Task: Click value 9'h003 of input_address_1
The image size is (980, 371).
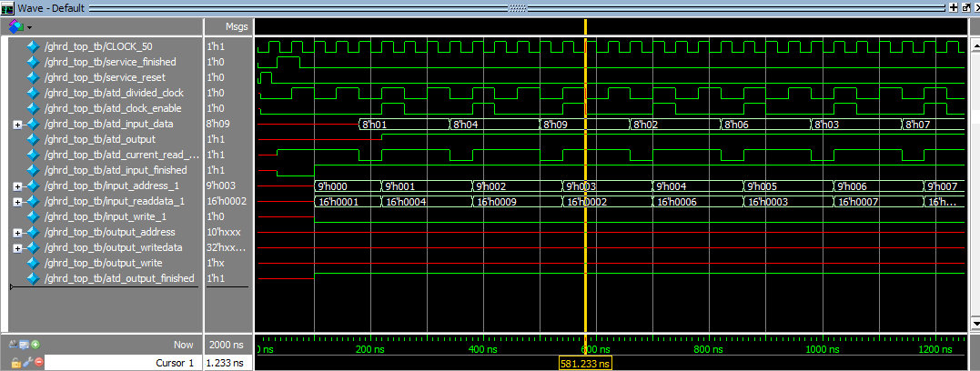Action: (220, 186)
